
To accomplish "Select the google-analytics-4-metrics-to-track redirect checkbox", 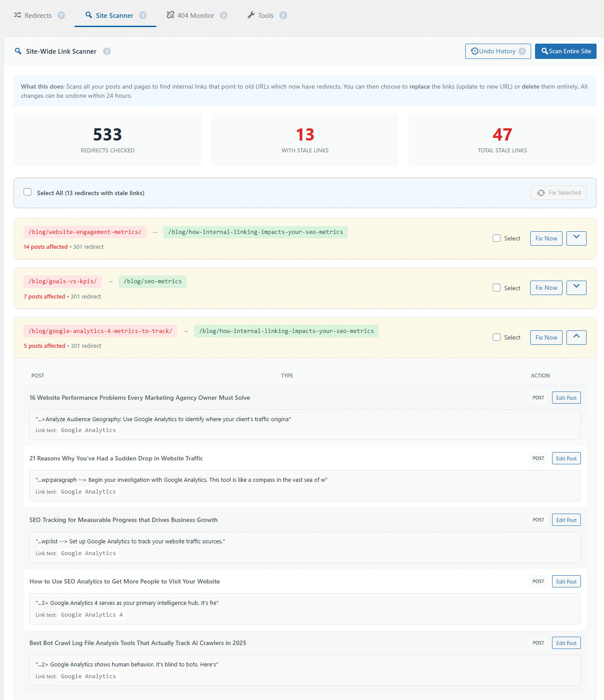I will coord(497,337).
